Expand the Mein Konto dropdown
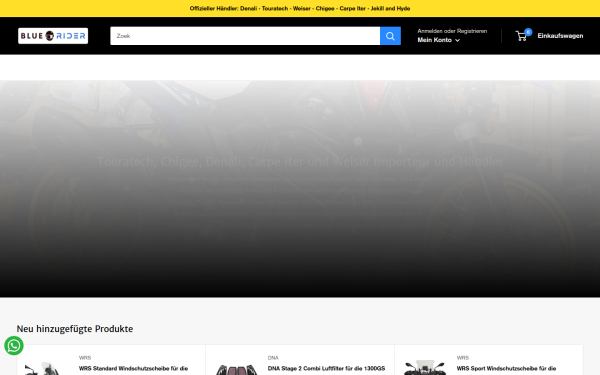600x375 pixels. (x=439, y=40)
